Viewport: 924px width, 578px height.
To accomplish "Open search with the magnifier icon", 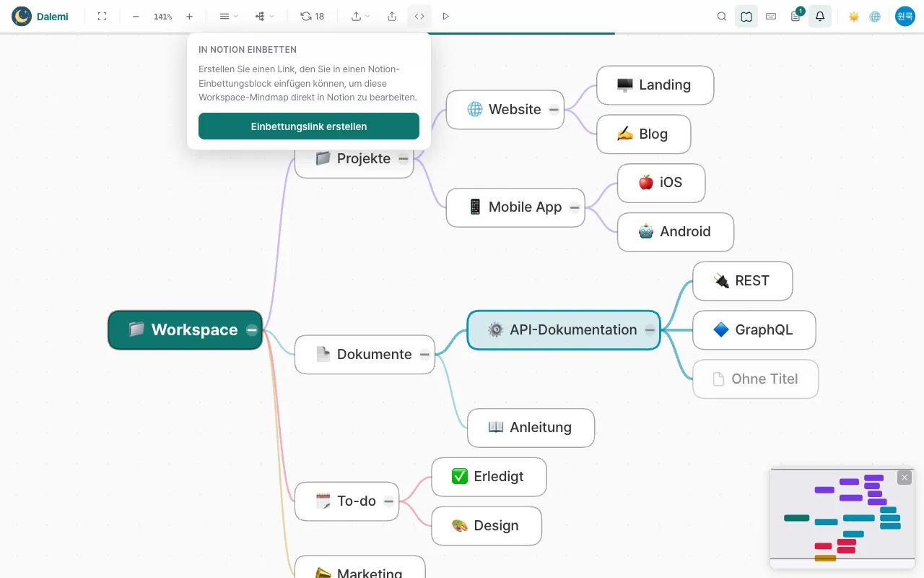I will click(722, 16).
